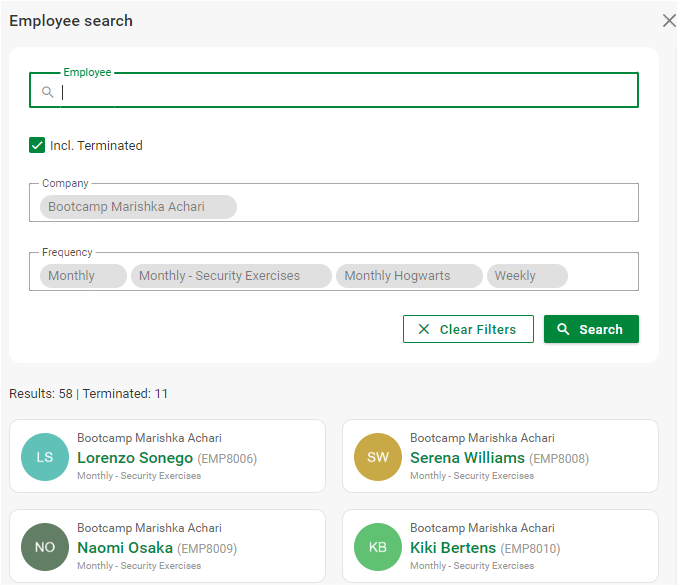Click the LS avatar for Lorenzo Sonego

tap(45, 457)
